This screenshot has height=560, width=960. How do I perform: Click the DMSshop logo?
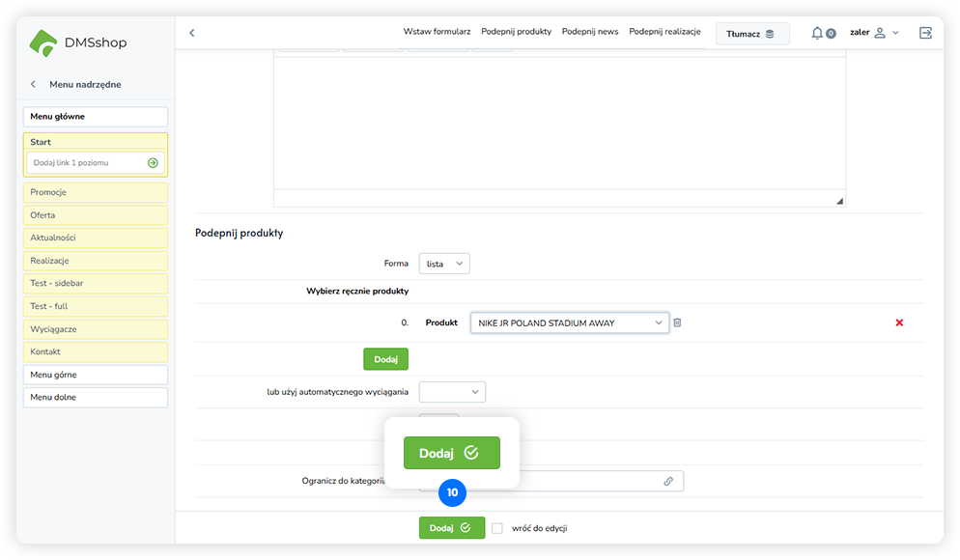click(78, 42)
